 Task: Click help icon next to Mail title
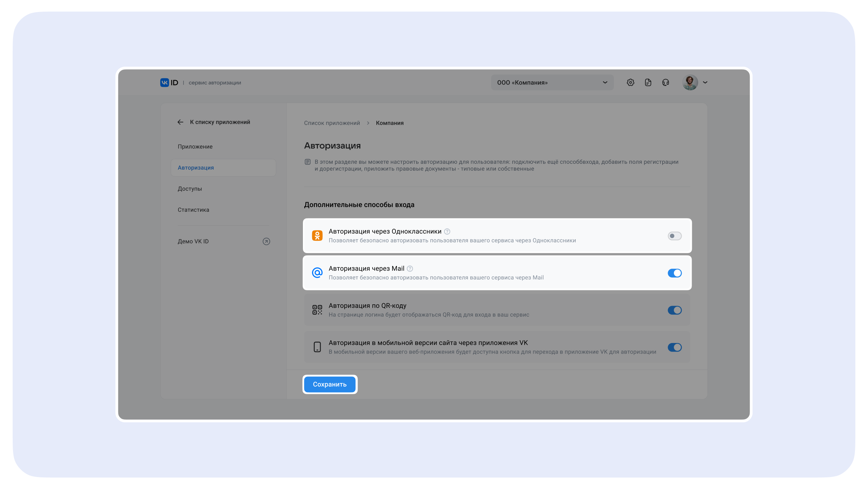[x=410, y=269]
